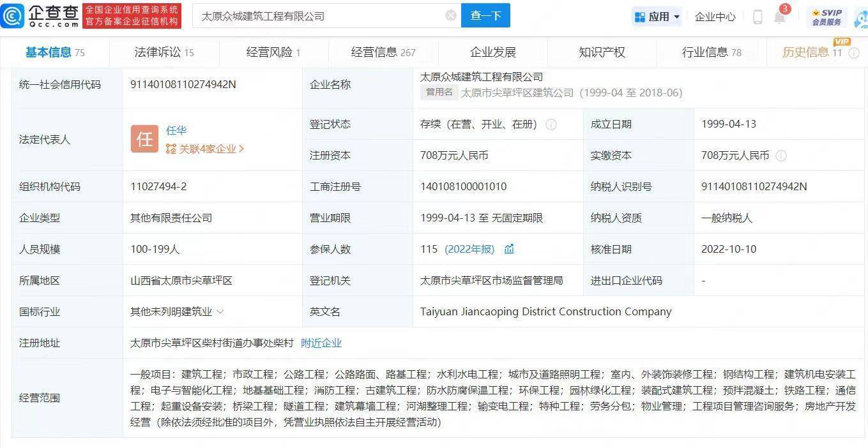This screenshot has width=868, height=448.
Task: Switch to the 经营风险 tab
Action: 273,52
